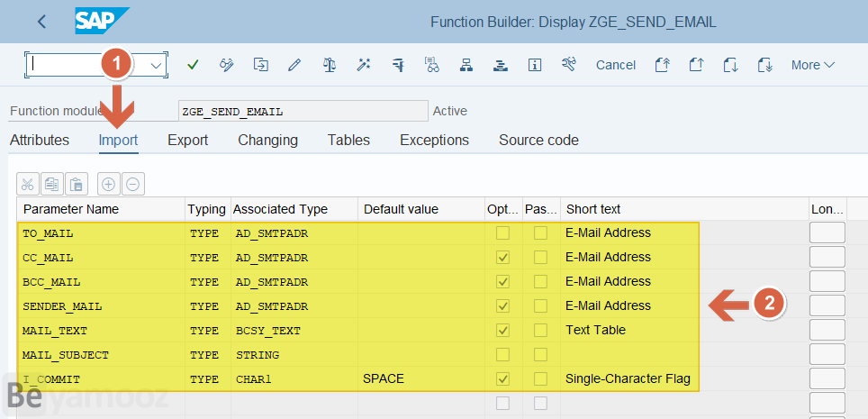868x419 pixels.
Task: Open the Other Object icon
Action: coord(261,64)
